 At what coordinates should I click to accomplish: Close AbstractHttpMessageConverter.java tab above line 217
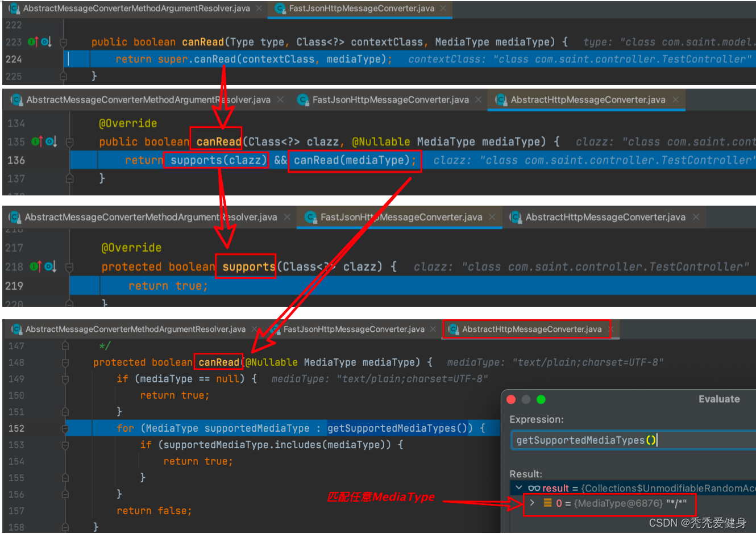click(696, 218)
